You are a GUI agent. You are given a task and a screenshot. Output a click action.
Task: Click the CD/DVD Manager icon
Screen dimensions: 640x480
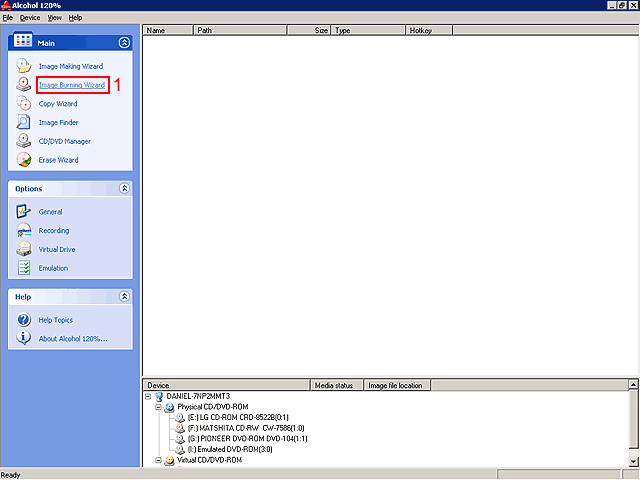(x=24, y=141)
